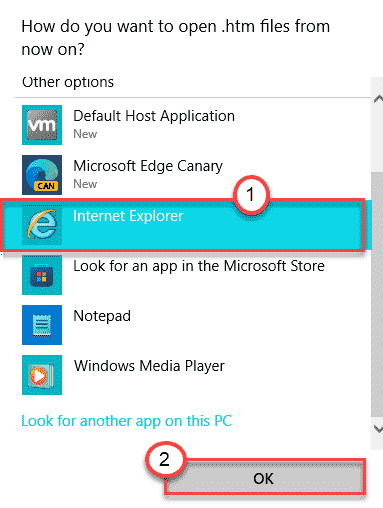Click the New label under Edge Canary
The height and width of the screenshot is (508, 383).
click(x=85, y=184)
